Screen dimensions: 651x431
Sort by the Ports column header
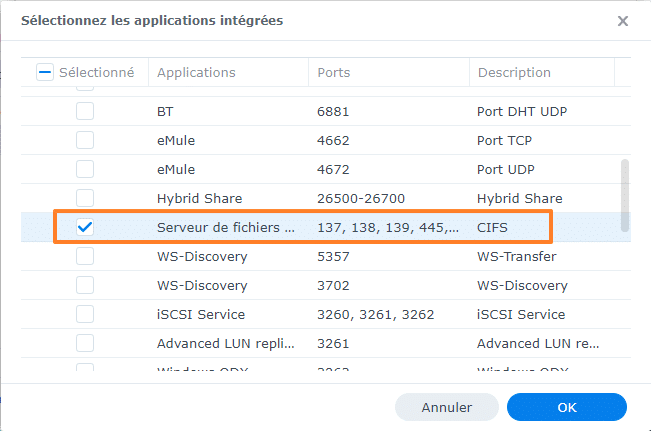pos(334,72)
